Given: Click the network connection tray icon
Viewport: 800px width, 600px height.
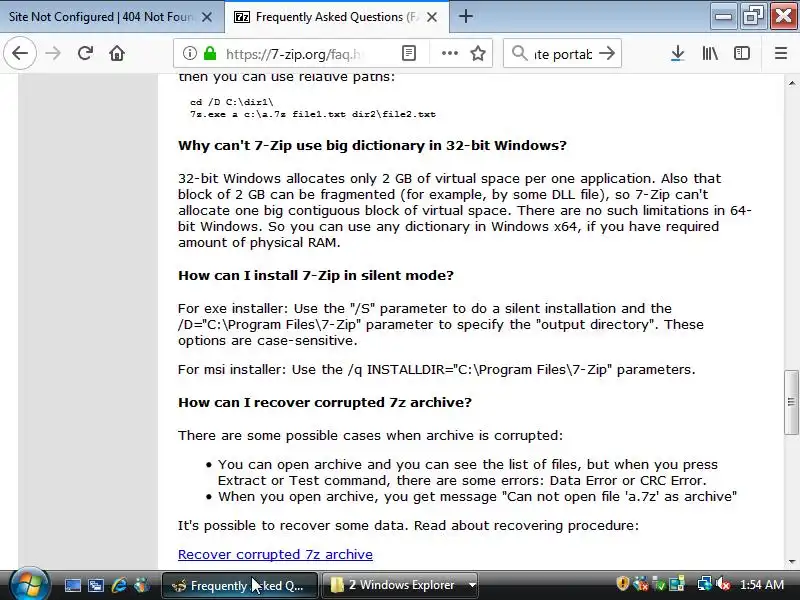Looking at the screenshot, I should pyautogui.click(x=705, y=584).
